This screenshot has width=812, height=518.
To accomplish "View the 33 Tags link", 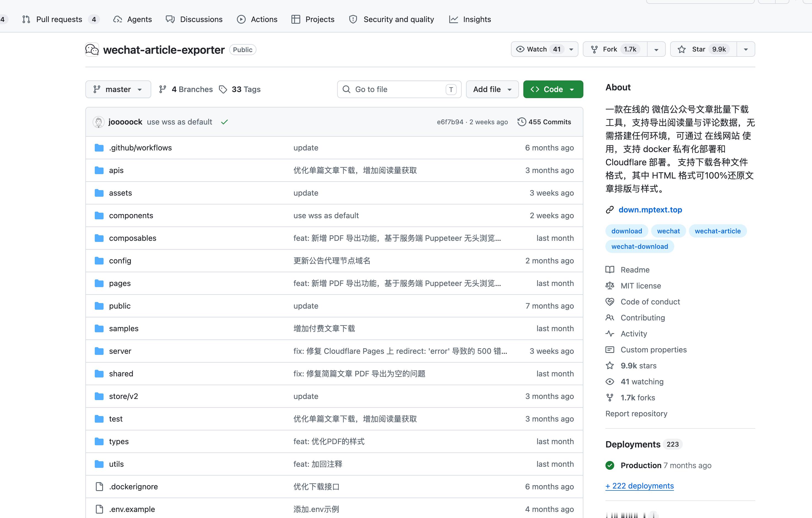I will 240,89.
